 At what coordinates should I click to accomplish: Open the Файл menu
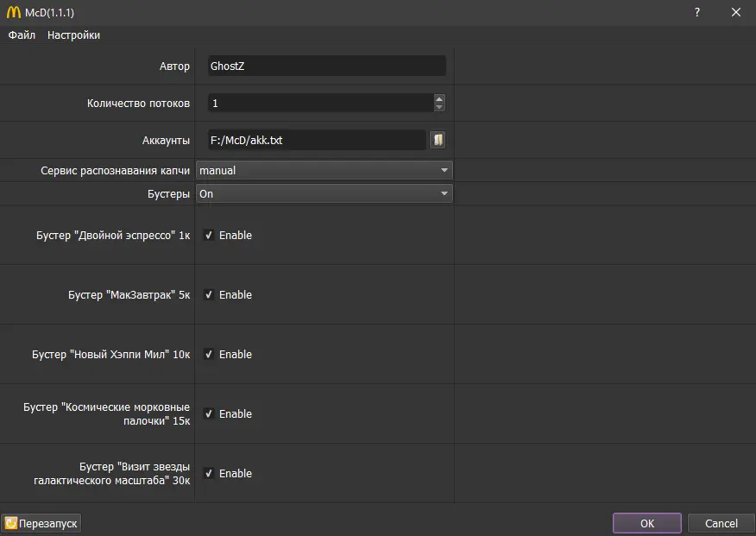[22, 35]
